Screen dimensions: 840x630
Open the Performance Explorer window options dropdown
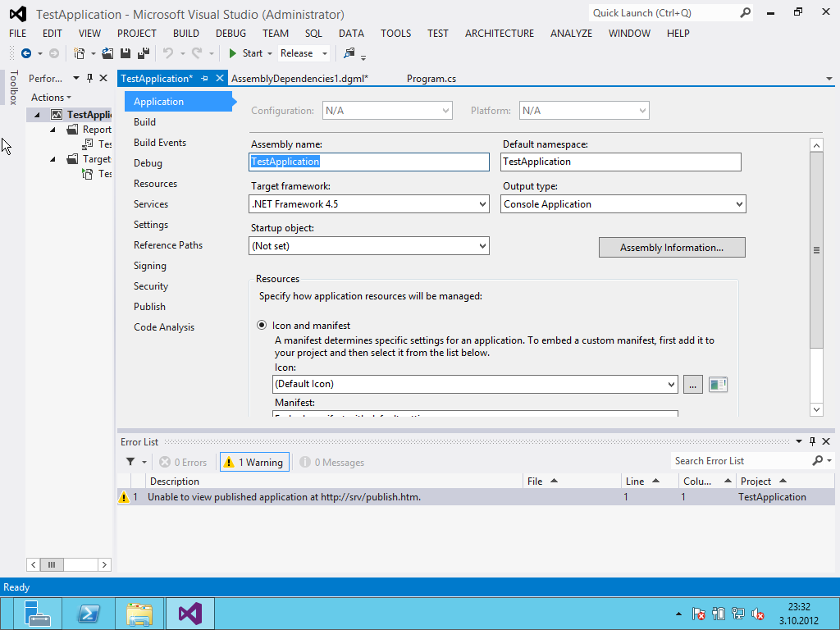76,78
